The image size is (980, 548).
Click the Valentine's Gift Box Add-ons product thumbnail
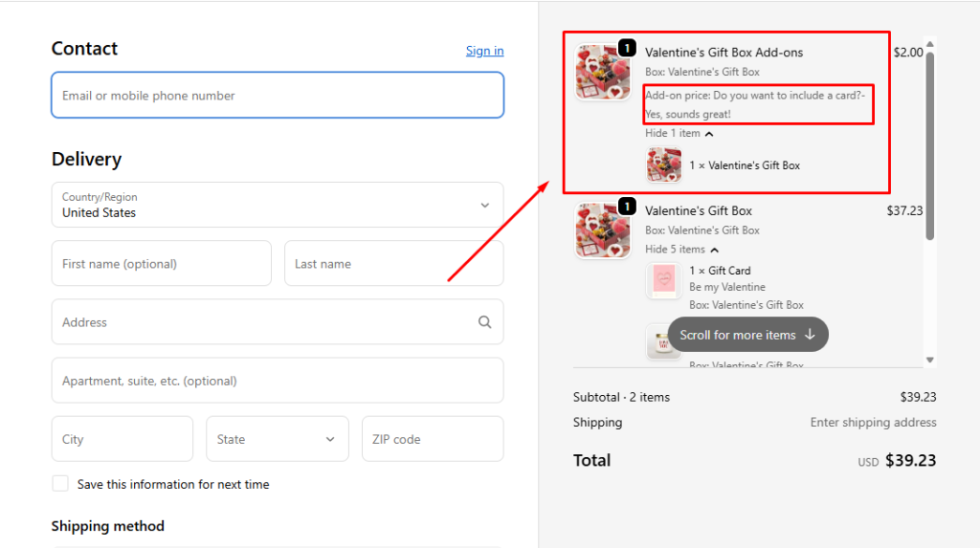602,73
